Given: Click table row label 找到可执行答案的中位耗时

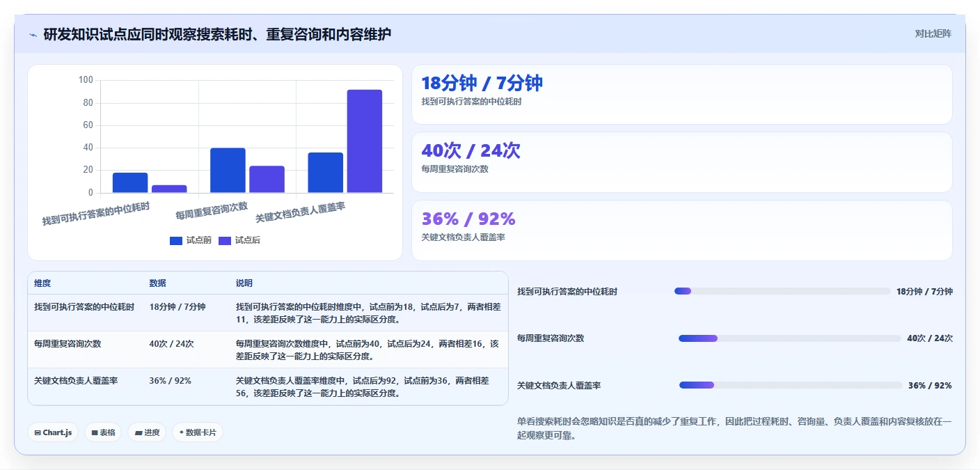Looking at the screenshot, I should coord(84,307).
